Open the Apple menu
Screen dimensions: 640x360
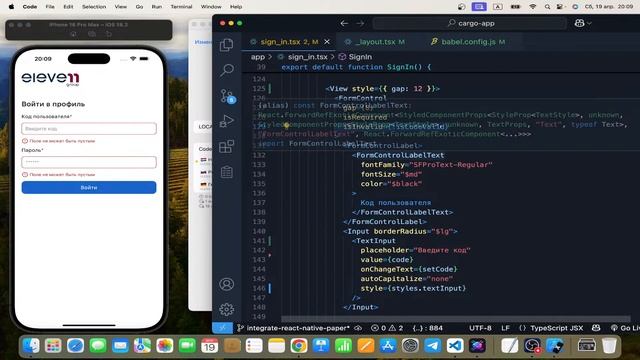tap(11, 7)
